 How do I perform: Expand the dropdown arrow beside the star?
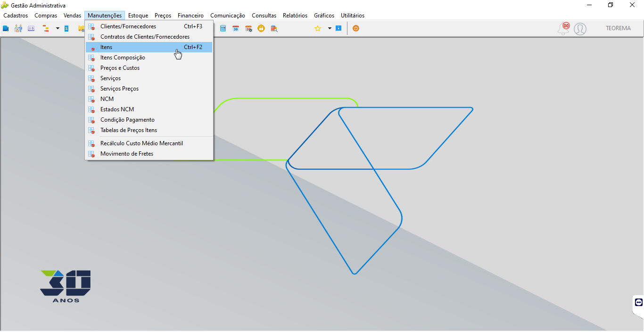(330, 28)
